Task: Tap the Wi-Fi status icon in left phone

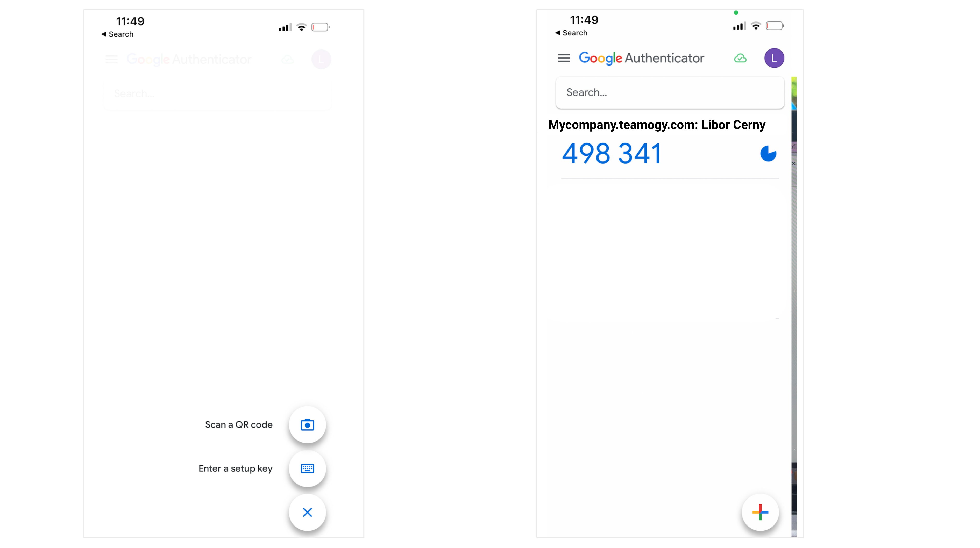Action: 302,27
